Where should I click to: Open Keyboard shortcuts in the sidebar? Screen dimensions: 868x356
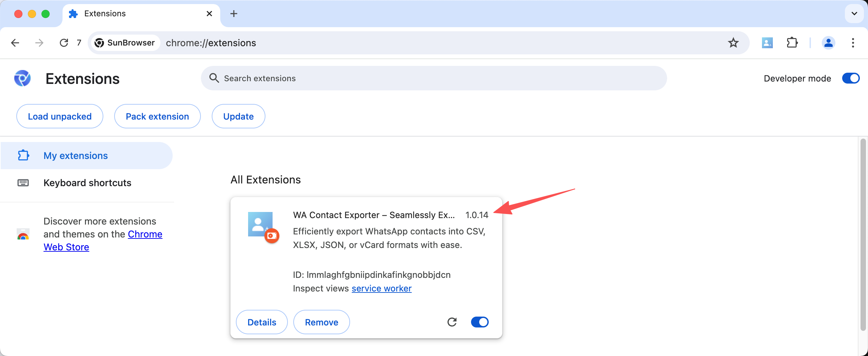click(87, 183)
